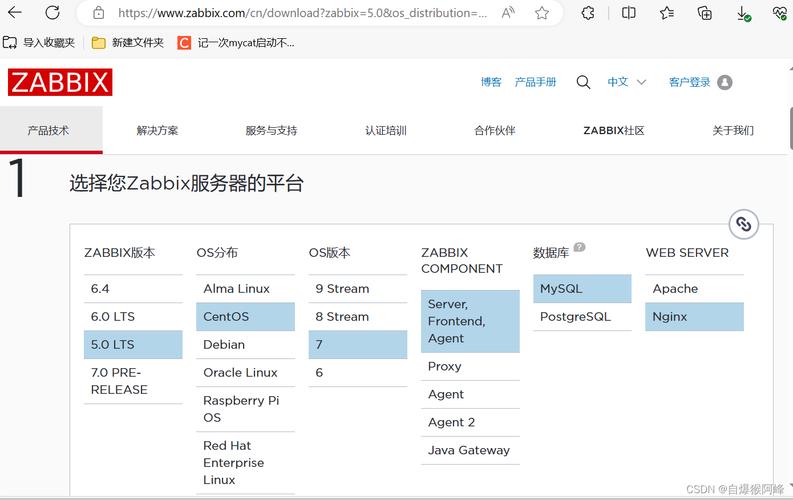
Task: Open the ZABBIX社区 menu
Action: [x=614, y=130]
